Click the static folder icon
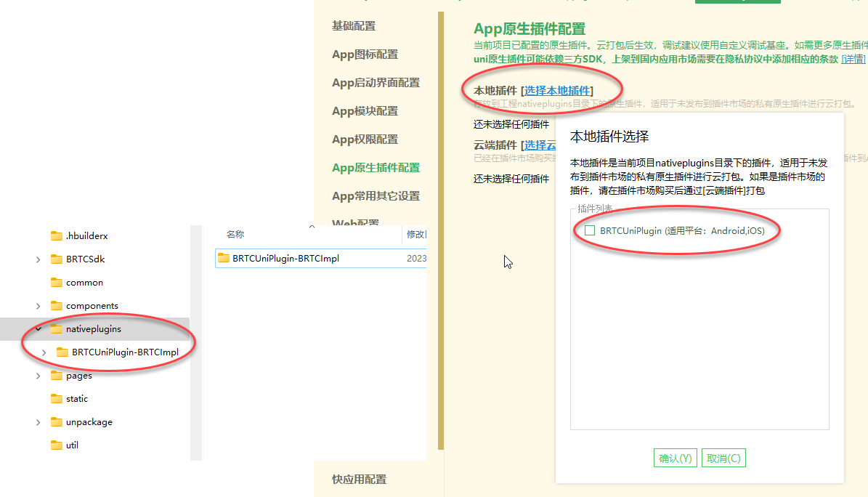The width and height of the screenshot is (868, 497). coord(57,398)
